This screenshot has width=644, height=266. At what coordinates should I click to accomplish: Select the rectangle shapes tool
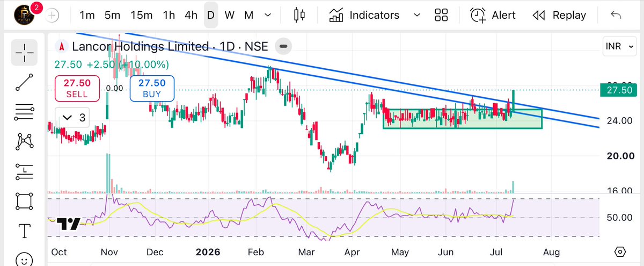coord(24,202)
